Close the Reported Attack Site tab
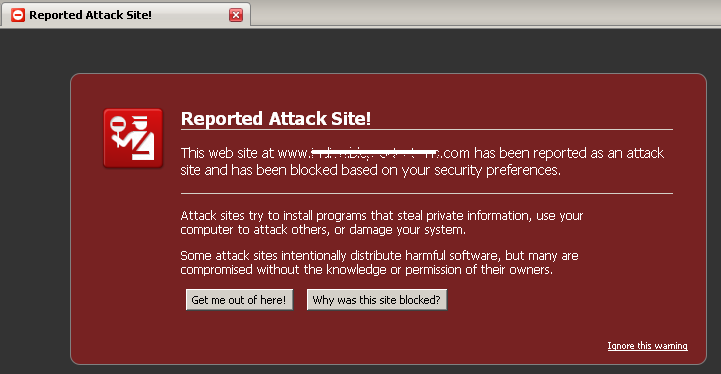Image resolution: width=721 pixels, height=374 pixels. tap(236, 15)
